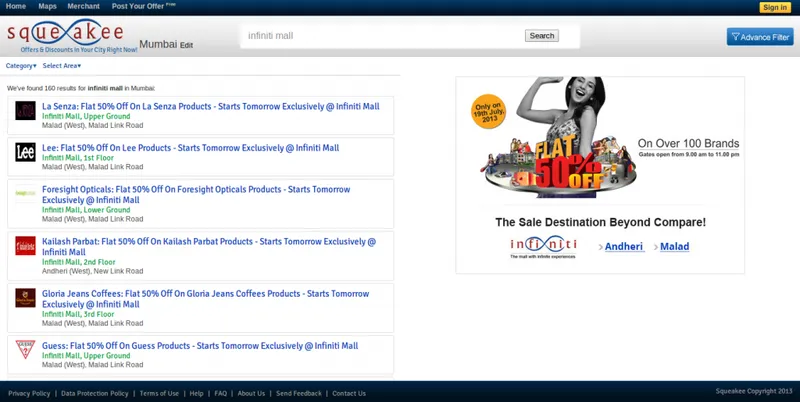Click 'On Over 100 Brands' banner text
Viewport: 800px width, 402px height.
click(x=688, y=143)
